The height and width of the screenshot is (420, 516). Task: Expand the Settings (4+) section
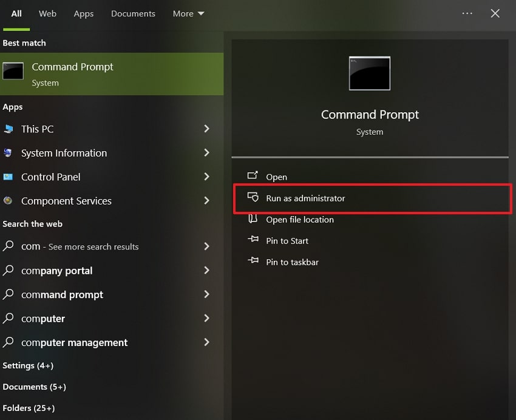[28, 365]
